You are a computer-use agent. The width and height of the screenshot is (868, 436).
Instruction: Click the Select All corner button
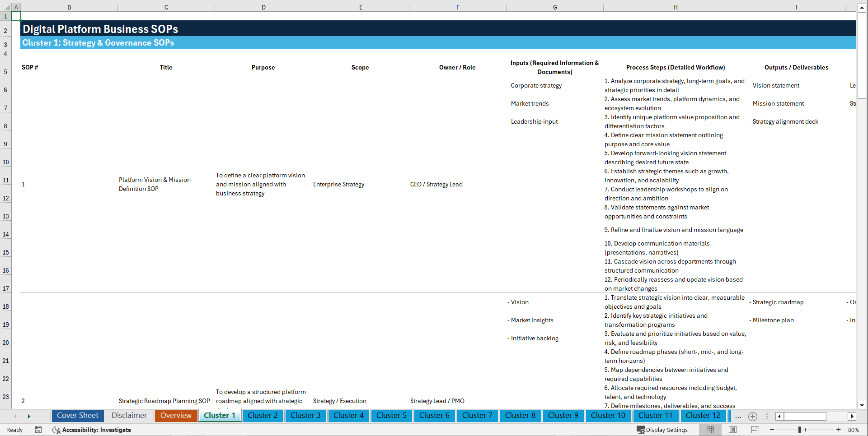coord(6,7)
